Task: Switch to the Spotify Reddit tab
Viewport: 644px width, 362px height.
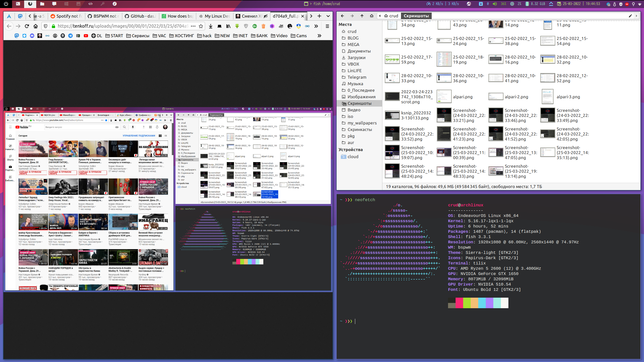Action: pos(67,16)
